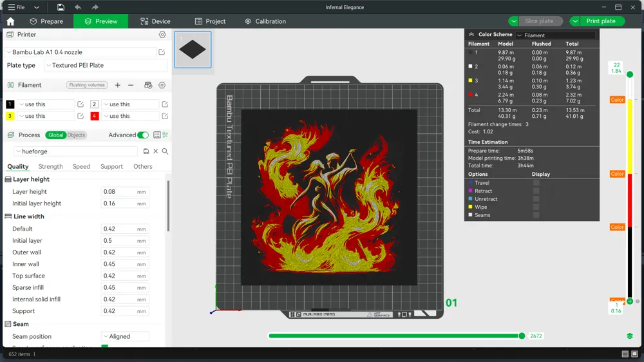Edit filament 2 preset icon
The height and width of the screenshot is (362, 644).
[x=165, y=104]
